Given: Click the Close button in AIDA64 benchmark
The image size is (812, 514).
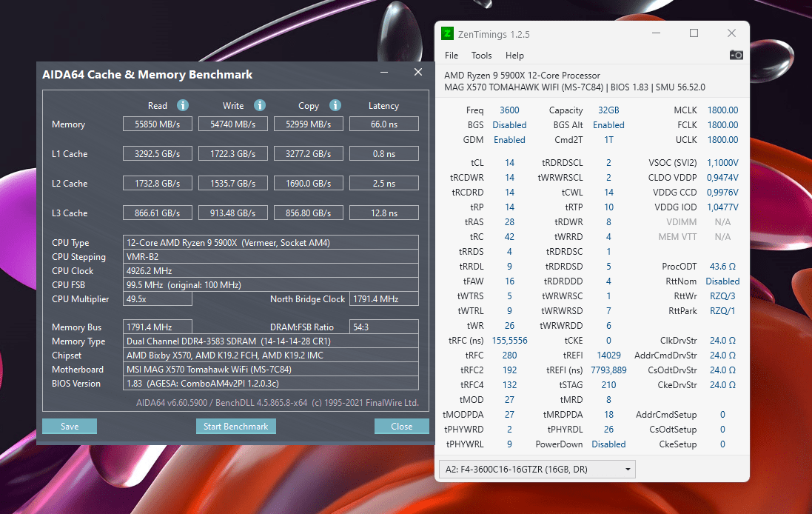Looking at the screenshot, I should coord(401,427).
